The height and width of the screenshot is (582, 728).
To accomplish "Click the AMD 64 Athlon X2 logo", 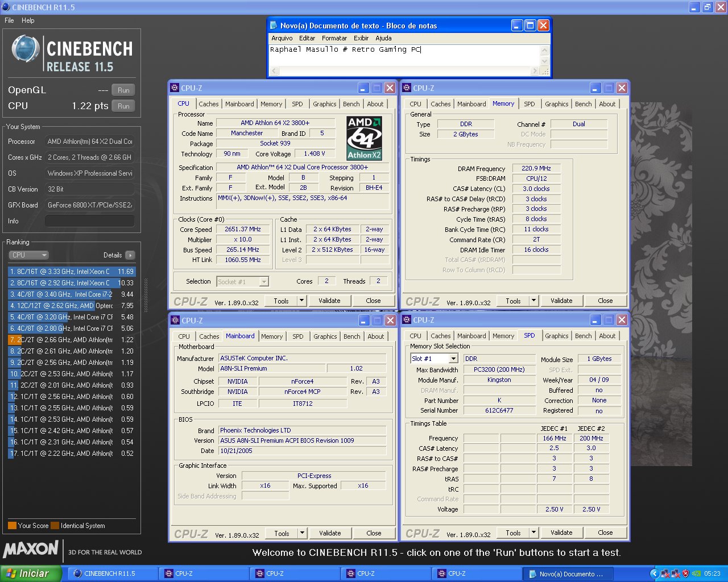I will click(x=365, y=138).
